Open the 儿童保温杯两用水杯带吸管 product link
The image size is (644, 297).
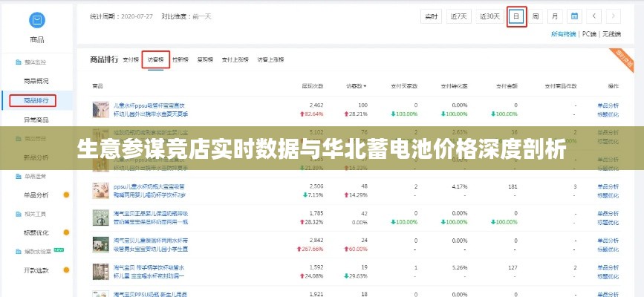pyautogui.click(x=151, y=245)
